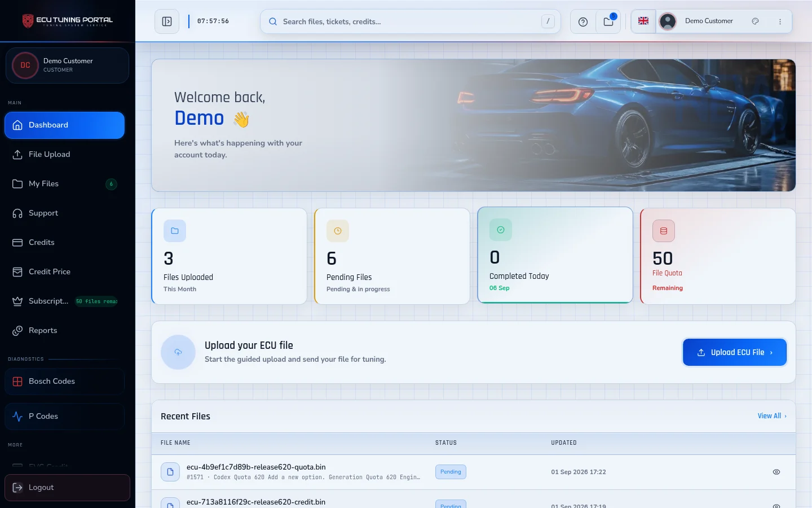Viewport: 812px width, 508px height.
Task: Click the Subscription crown icon
Action: tap(17, 301)
